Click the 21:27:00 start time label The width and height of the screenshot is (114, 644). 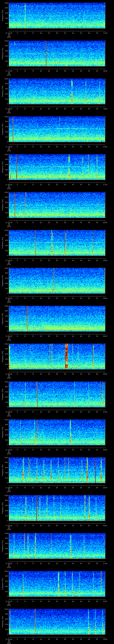[x=9, y=450]
